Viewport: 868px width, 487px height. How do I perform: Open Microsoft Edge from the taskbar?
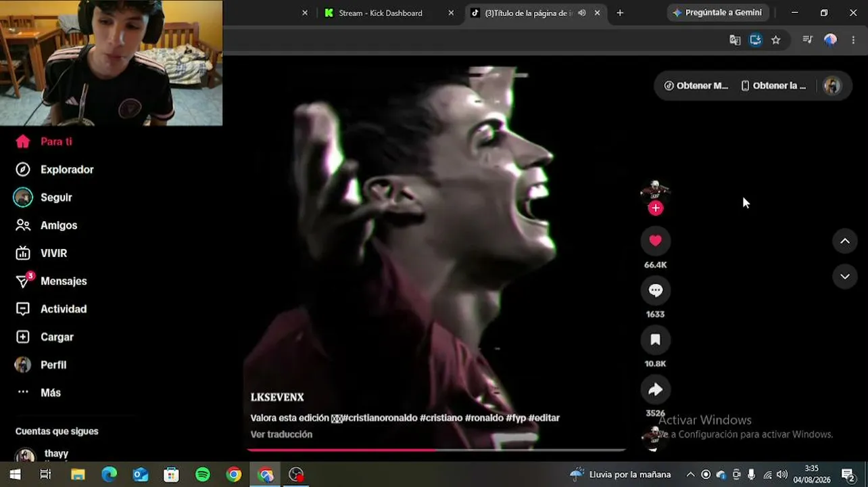coord(109,475)
